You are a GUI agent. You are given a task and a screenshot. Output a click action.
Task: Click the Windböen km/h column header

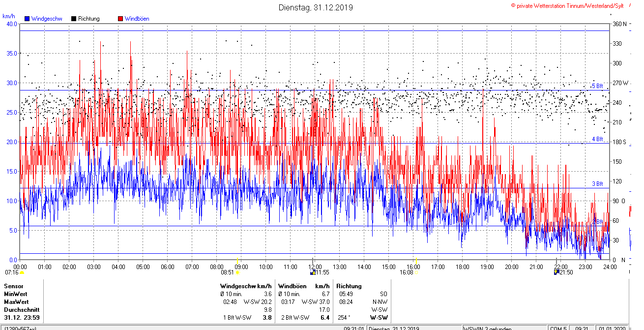(x=304, y=286)
